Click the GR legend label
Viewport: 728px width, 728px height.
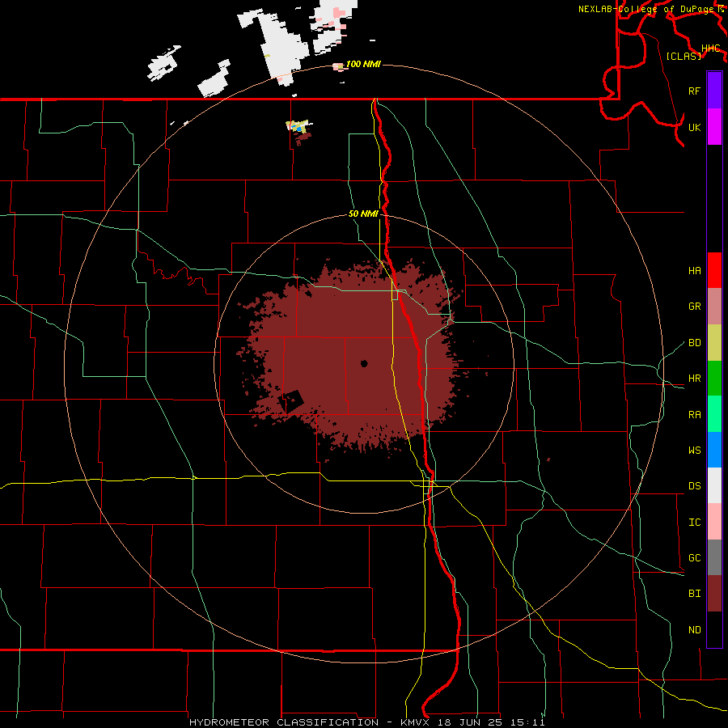pyautogui.click(x=694, y=307)
